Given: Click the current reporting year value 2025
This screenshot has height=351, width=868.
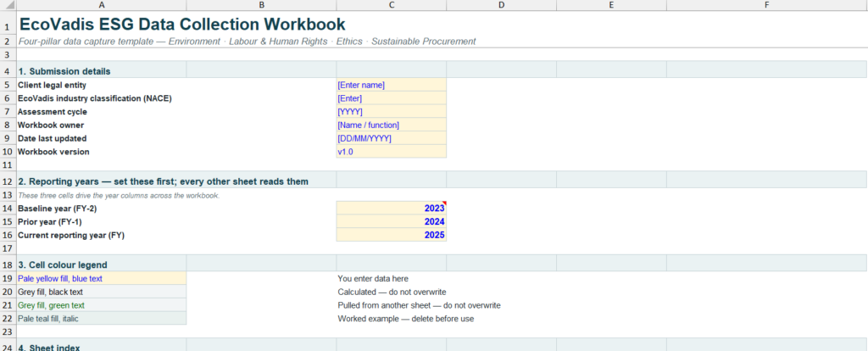Looking at the screenshot, I should click(x=391, y=235).
